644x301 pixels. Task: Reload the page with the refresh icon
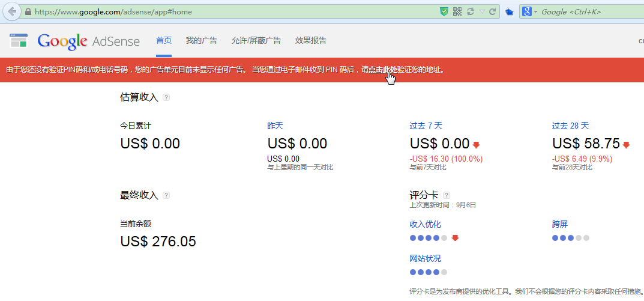tap(492, 11)
